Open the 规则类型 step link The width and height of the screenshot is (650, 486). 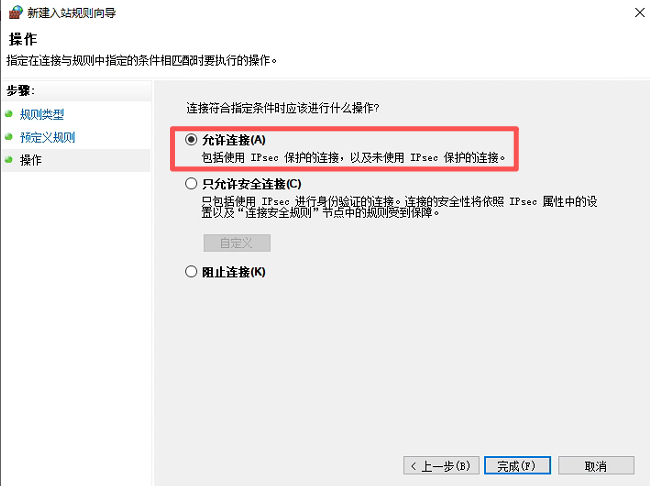point(42,114)
